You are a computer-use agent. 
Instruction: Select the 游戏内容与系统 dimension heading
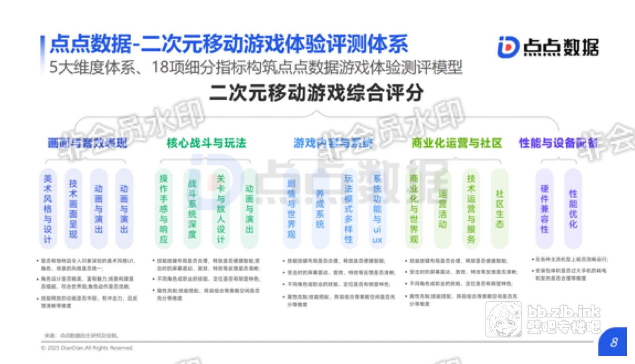pyautogui.click(x=333, y=143)
